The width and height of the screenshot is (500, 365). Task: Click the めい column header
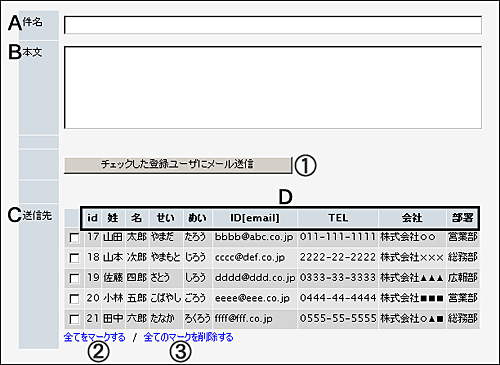coord(198,218)
